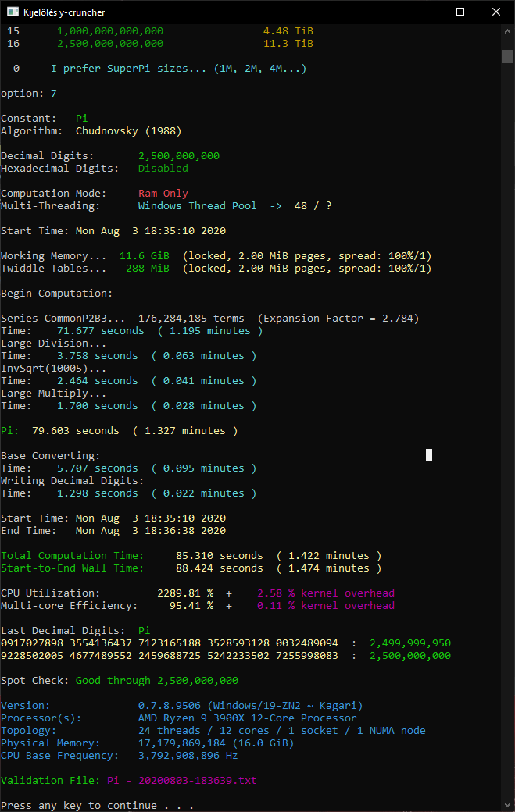The width and height of the screenshot is (515, 812).
Task: Click "AMD Ryzen 9 3900X 12-Core Processor"
Action: (248, 718)
